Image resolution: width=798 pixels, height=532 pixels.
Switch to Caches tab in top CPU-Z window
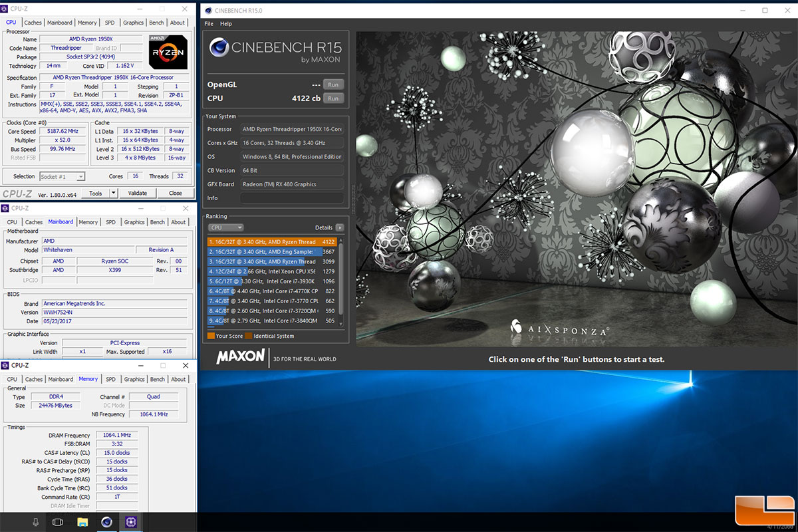33,23
